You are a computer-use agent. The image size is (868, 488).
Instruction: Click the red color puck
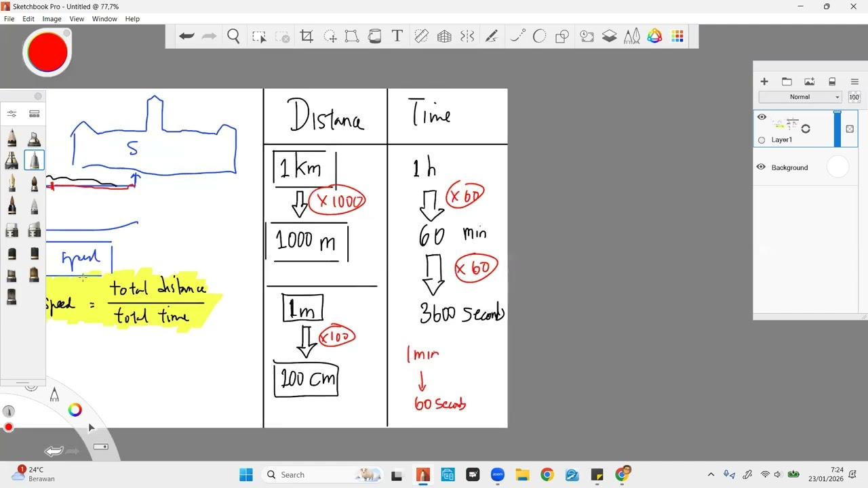tap(47, 52)
